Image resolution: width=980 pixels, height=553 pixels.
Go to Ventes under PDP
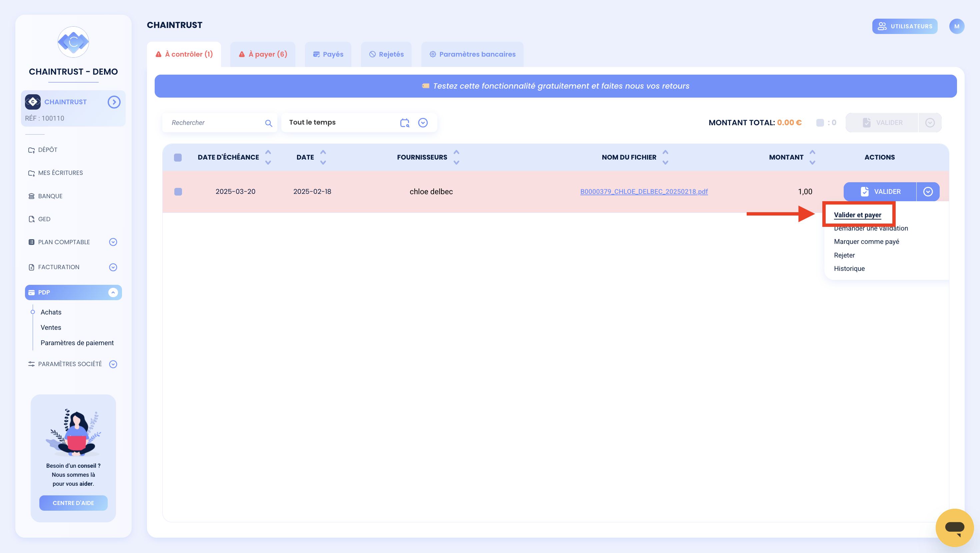tap(51, 327)
